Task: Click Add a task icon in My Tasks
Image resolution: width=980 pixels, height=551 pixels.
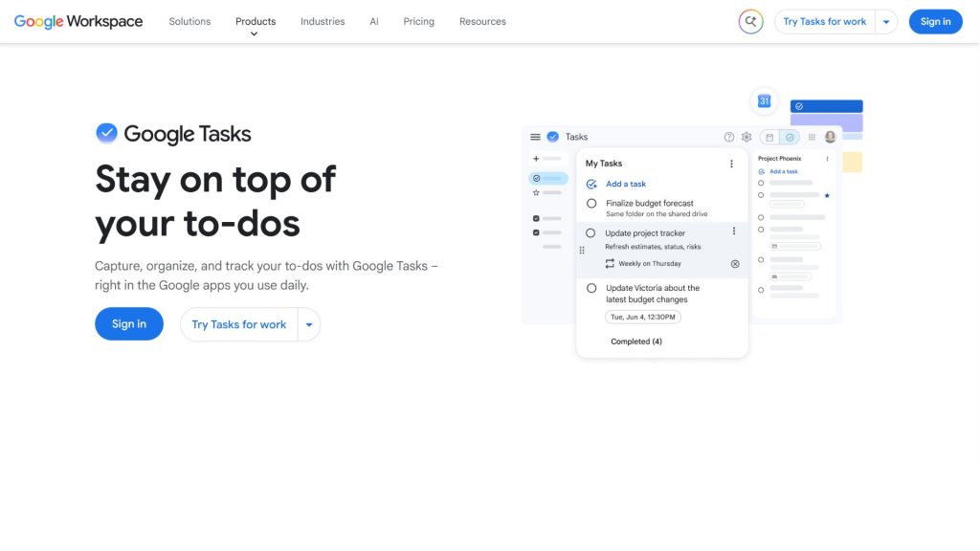Action: coord(591,185)
